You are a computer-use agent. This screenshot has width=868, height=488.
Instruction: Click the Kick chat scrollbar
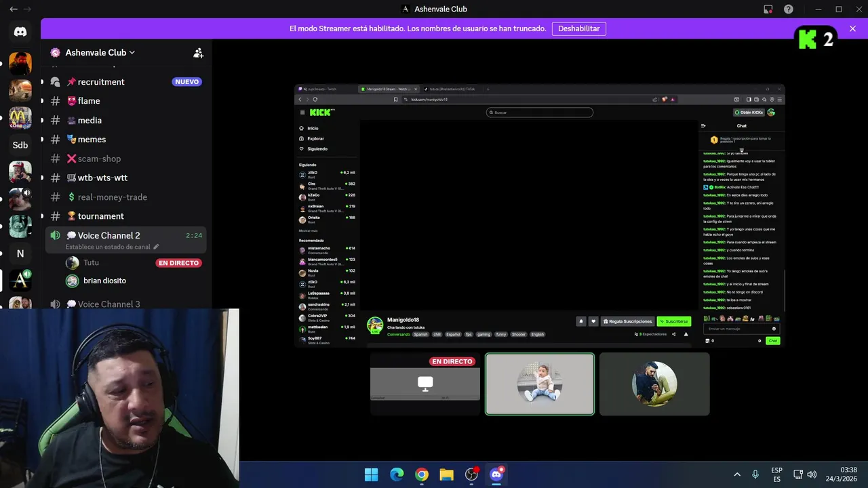(784, 289)
